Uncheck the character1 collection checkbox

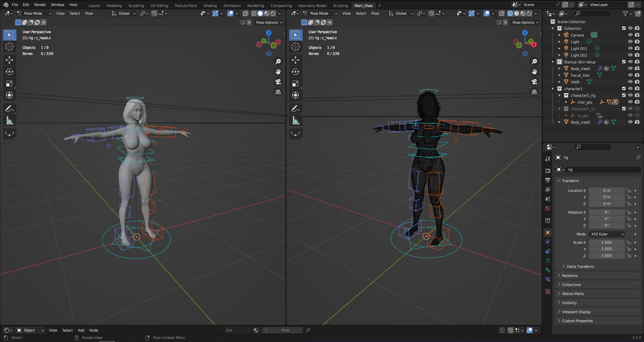(624, 88)
